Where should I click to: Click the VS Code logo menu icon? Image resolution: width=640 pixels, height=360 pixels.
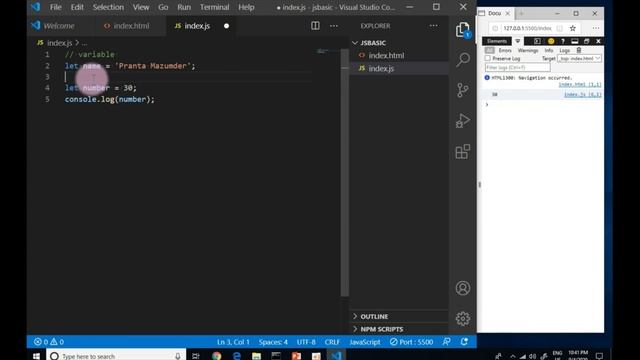[x=36, y=7]
